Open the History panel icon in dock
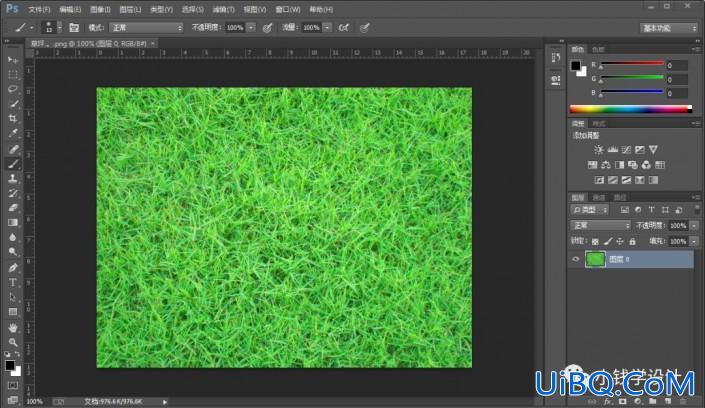Screen dimensions: 705x408 [556, 58]
